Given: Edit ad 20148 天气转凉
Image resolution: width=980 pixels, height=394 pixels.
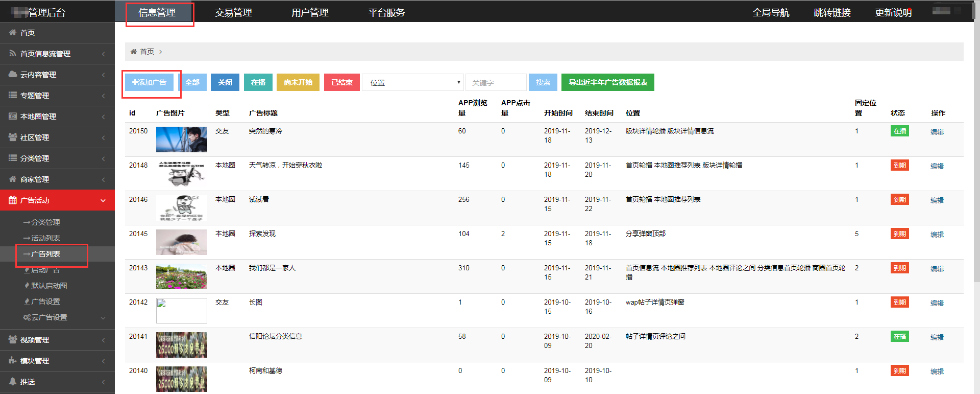Looking at the screenshot, I should (x=937, y=166).
